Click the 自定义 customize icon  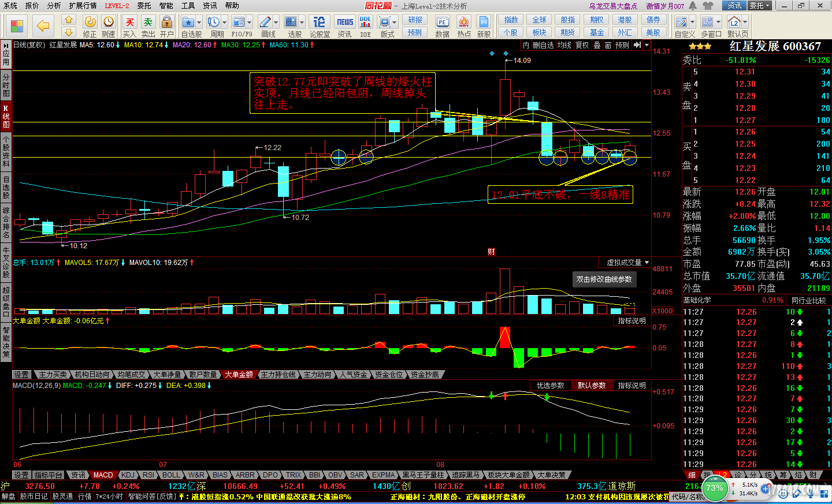point(682,26)
